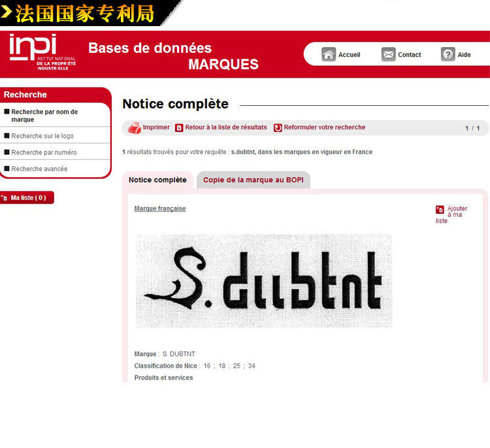Click the Contact envelope icon

coord(389,54)
